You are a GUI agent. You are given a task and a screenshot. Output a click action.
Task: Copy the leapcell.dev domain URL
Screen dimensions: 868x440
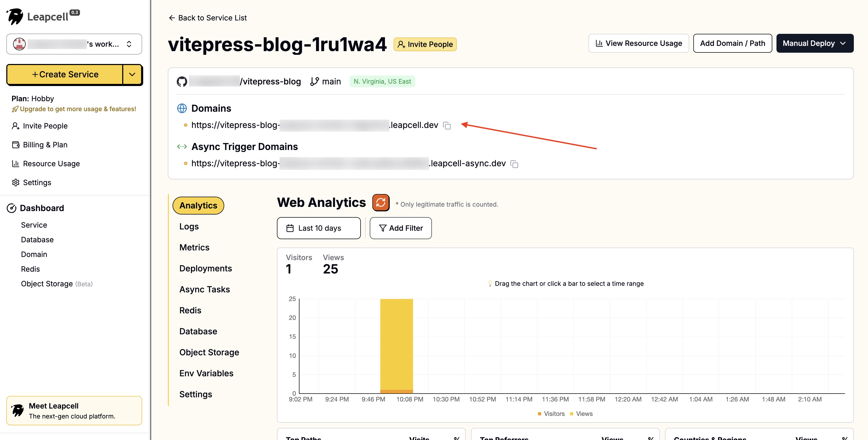447,125
